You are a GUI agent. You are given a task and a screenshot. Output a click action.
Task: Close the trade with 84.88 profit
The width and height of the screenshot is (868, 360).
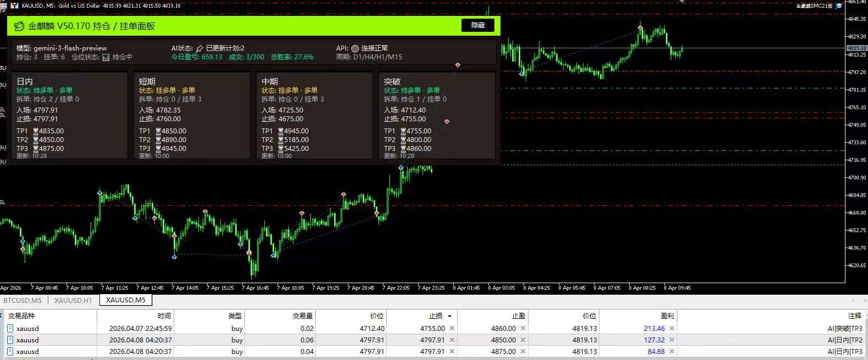(x=672, y=351)
